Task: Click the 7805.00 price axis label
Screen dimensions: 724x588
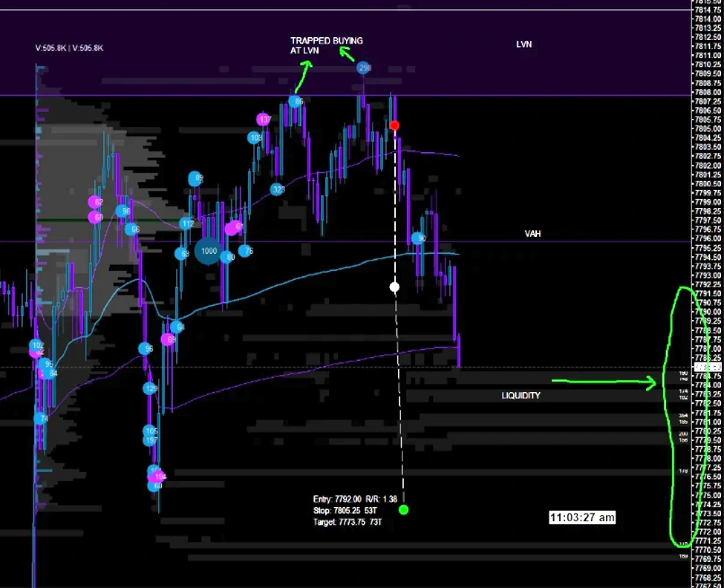Action: (x=708, y=128)
